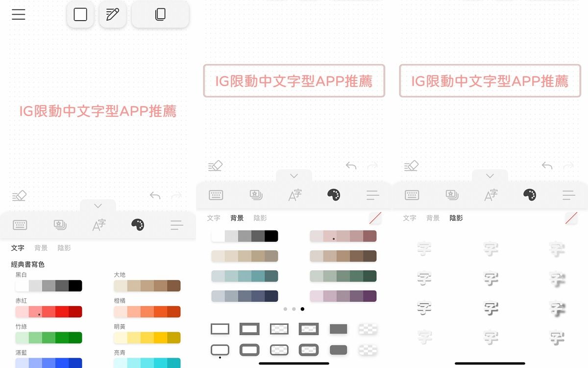Screen dimensions: 588x368
Task: Open image sticker icon above 經典書寫色 panel
Action: pos(60,225)
